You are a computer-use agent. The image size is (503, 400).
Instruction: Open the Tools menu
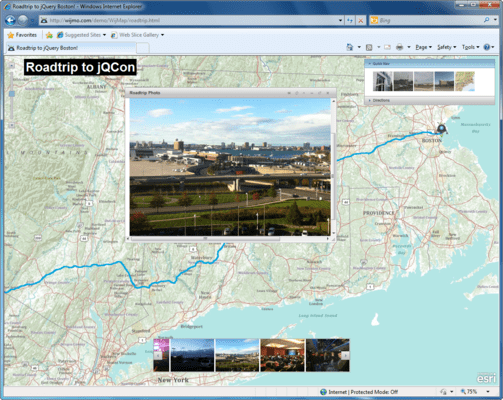coord(470,47)
